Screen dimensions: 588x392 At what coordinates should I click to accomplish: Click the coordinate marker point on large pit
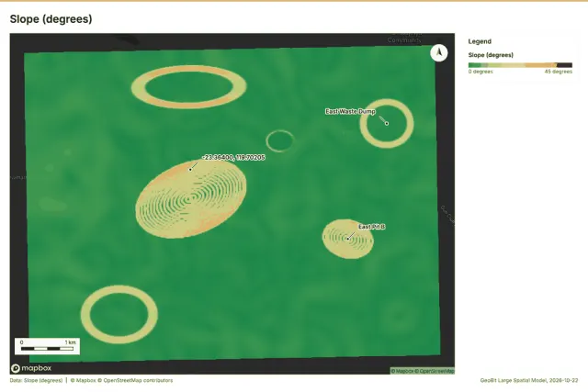click(x=190, y=170)
